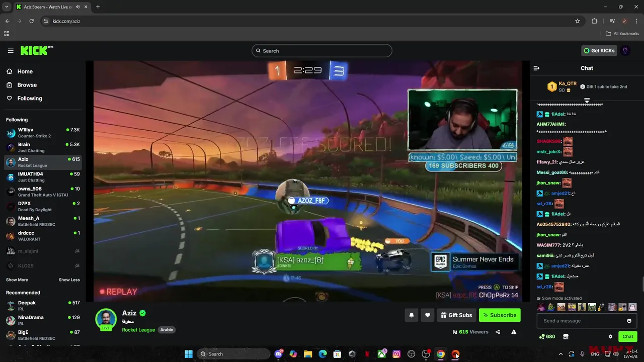The image size is (644, 362).
Task: Open File Explorer from taskbar
Action: [x=308, y=354]
